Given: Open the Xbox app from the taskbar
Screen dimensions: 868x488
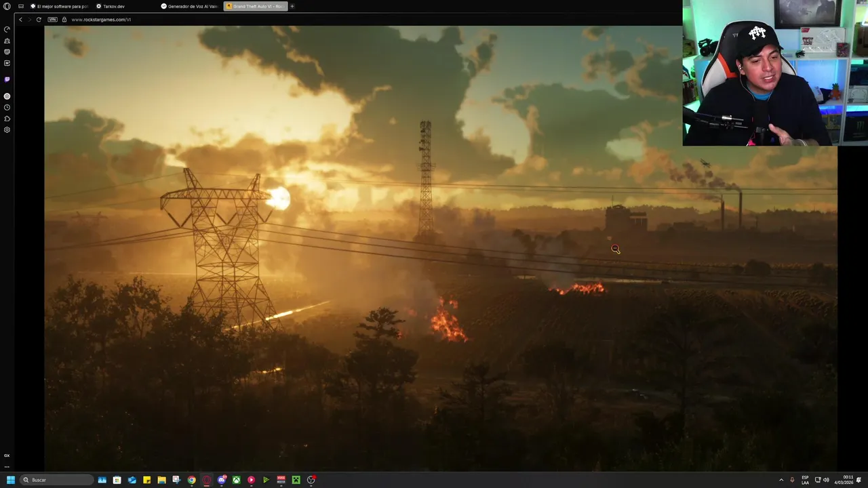Looking at the screenshot, I should tap(236, 480).
